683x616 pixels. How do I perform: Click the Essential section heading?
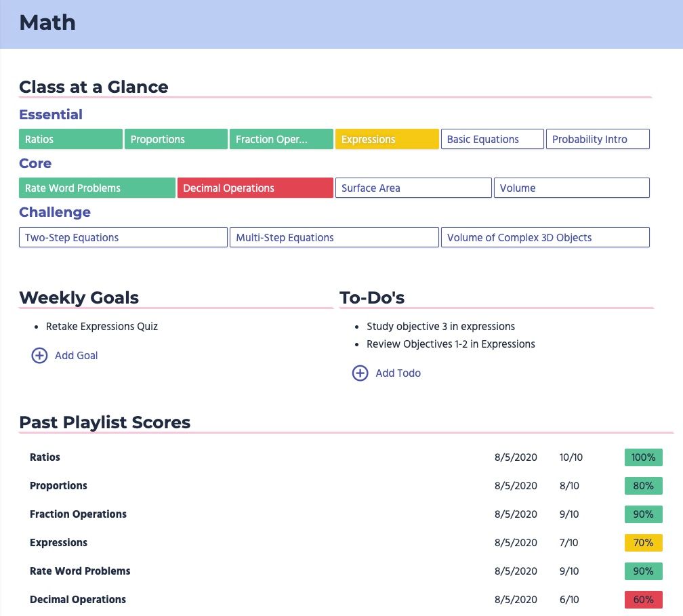51,115
